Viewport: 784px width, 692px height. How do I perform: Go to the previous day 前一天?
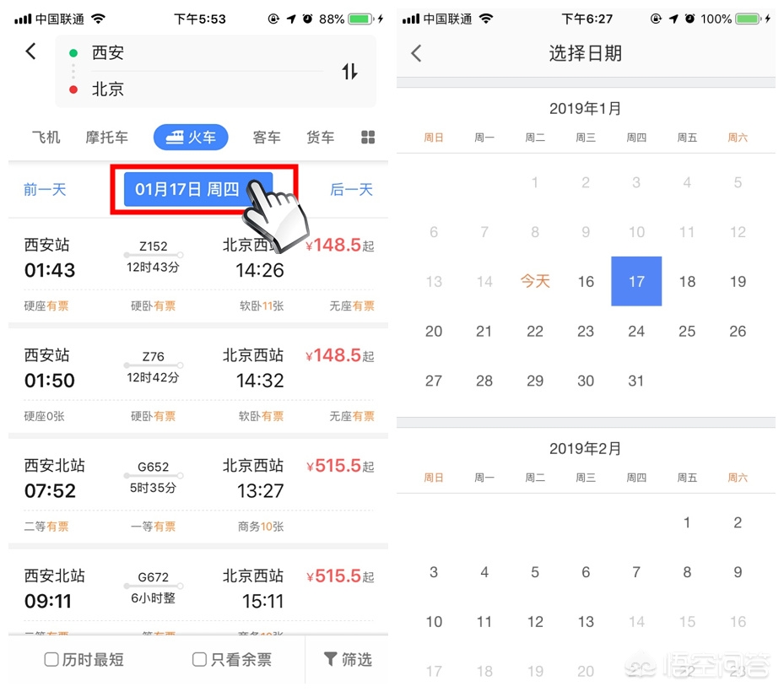(x=45, y=190)
